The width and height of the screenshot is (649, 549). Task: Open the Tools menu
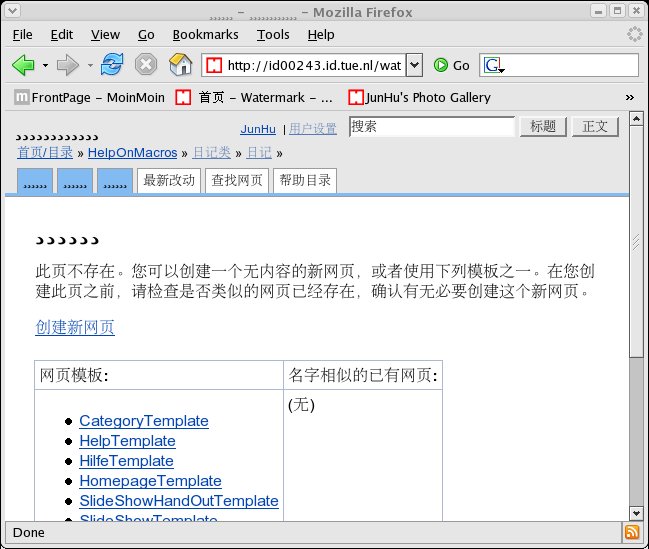[273, 34]
